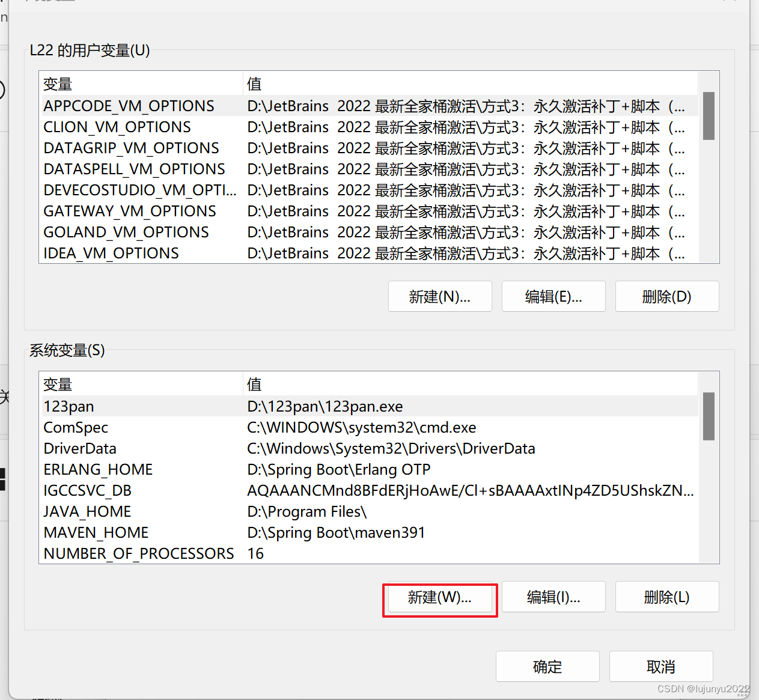Click the user variables 新建(N)... button
759x700 pixels.
pyautogui.click(x=440, y=296)
